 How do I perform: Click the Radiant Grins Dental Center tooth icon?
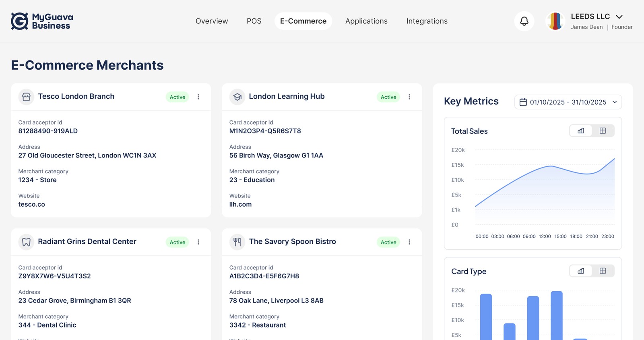click(26, 242)
